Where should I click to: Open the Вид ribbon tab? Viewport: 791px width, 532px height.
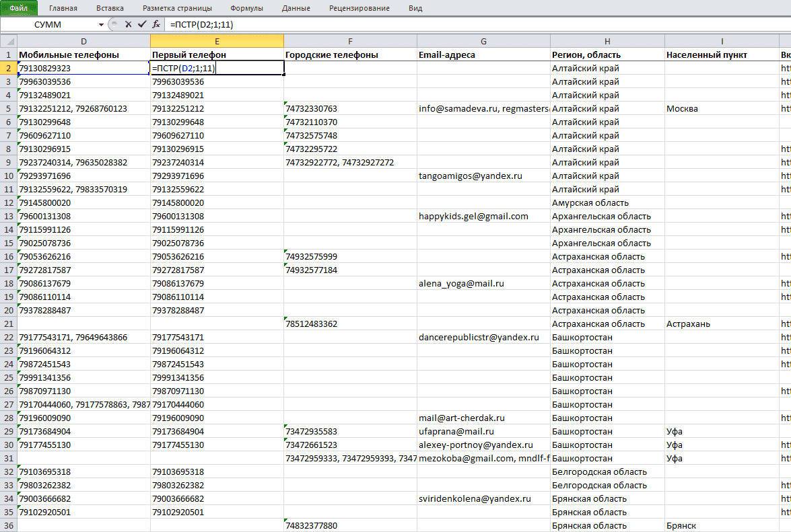click(x=415, y=8)
